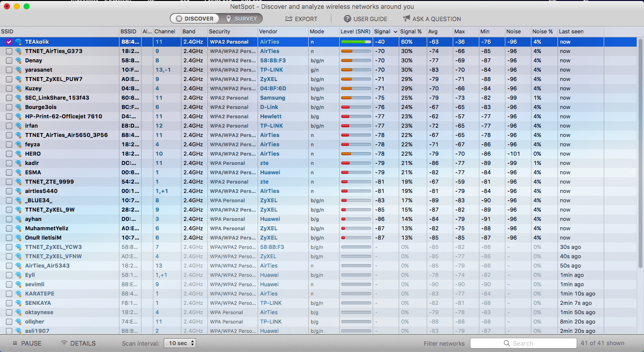
Task: Click the '8min 20s ago' last seen cell
Action: (x=578, y=322)
